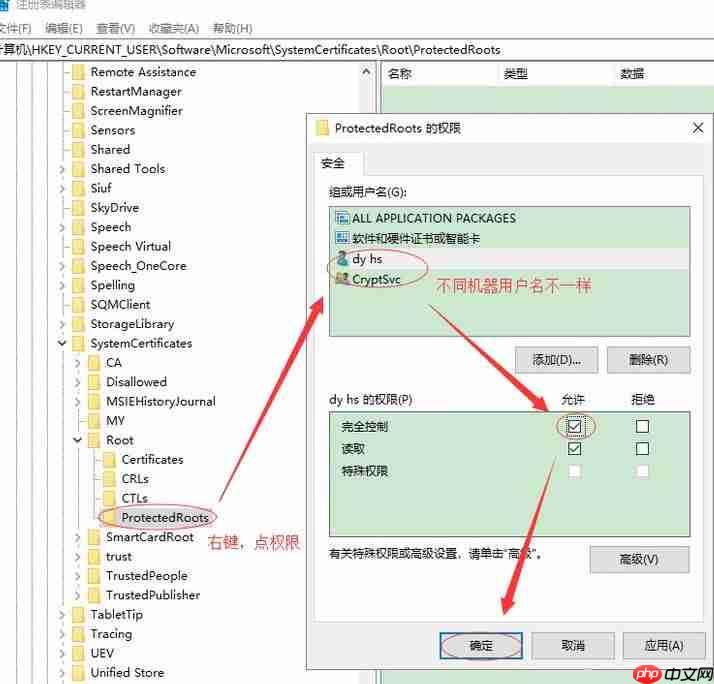Select the UEV key
Viewport: 714px width, 684px height.
click(102, 653)
